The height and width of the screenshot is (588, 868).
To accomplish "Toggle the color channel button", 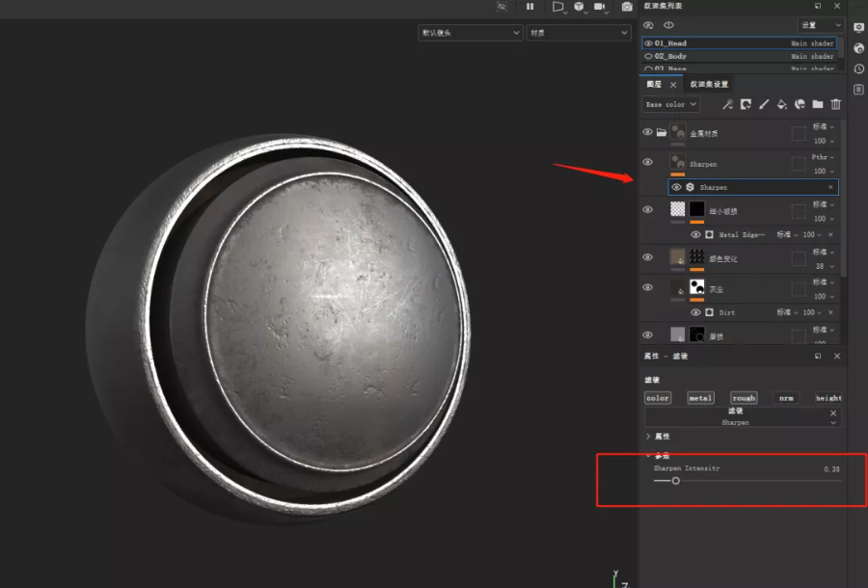I will point(658,398).
